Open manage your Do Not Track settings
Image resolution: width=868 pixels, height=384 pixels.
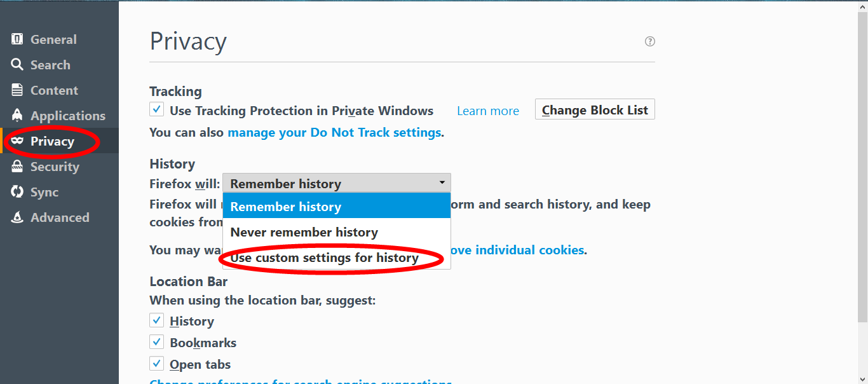pos(334,133)
